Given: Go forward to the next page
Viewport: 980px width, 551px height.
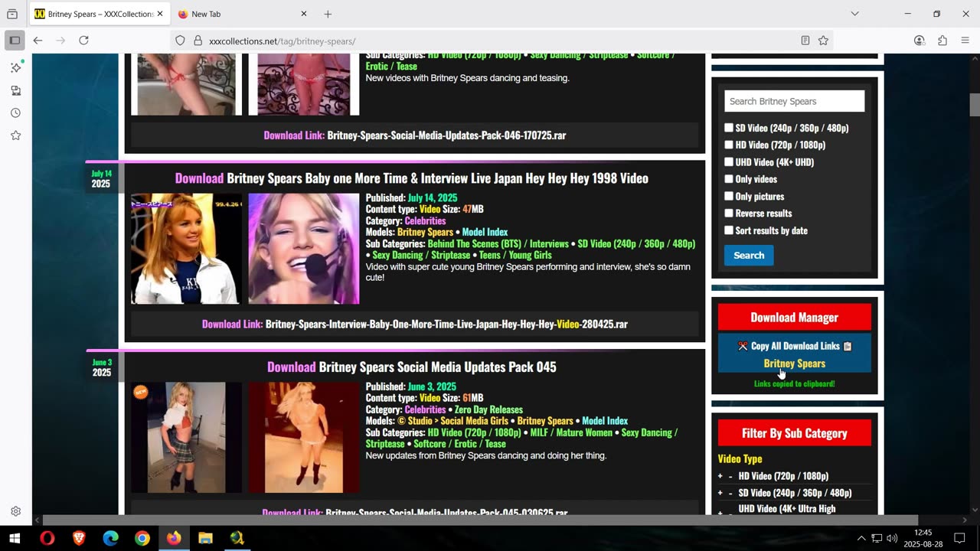Looking at the screenshot, I should tap(60, 41).
